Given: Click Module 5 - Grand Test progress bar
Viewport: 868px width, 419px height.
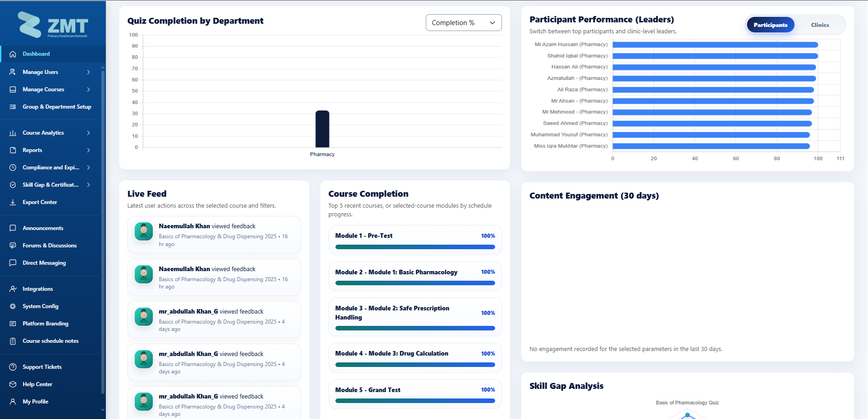Looking at the screenshot, I should click(x=415, y=401).
